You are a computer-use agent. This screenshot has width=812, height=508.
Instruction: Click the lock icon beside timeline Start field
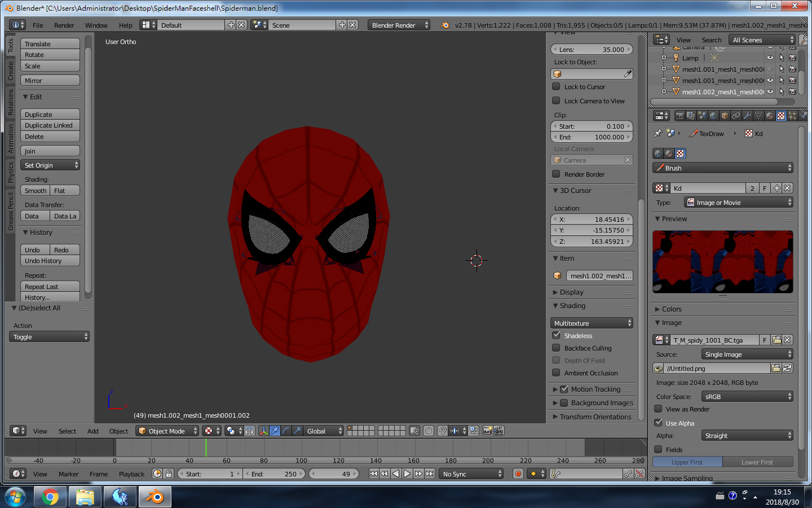coord(169,474)
